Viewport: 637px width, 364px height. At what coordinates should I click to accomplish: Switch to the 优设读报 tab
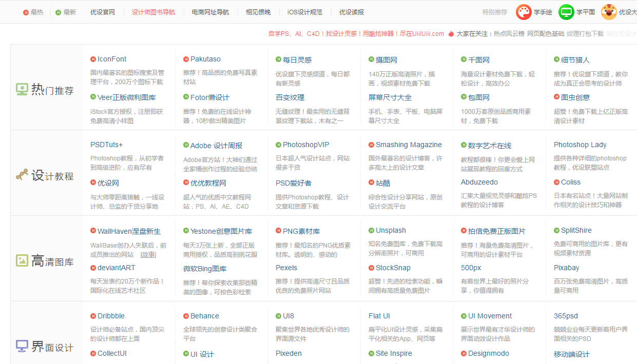[x=352, y=12]
